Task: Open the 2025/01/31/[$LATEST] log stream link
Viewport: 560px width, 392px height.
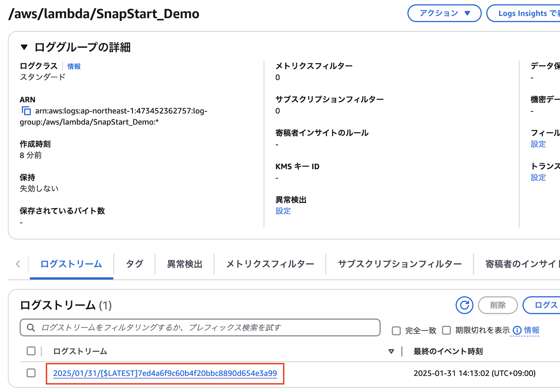Action: point(165,373)
